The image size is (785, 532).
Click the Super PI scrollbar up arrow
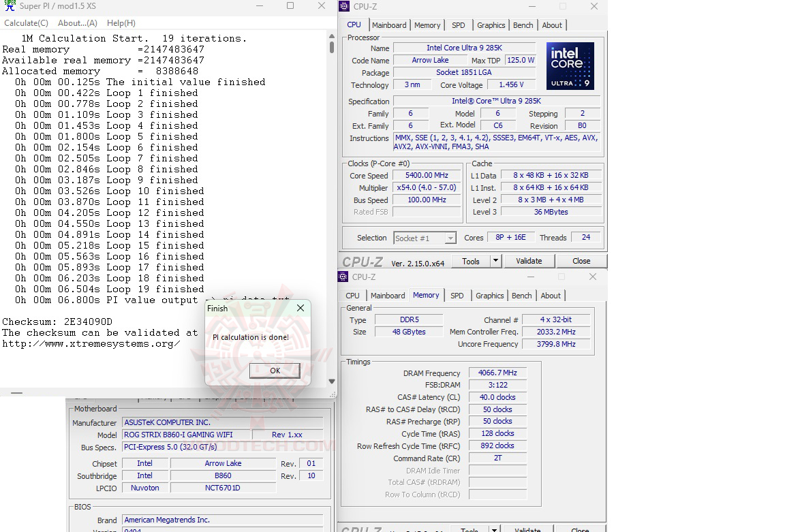pos(331,36)
